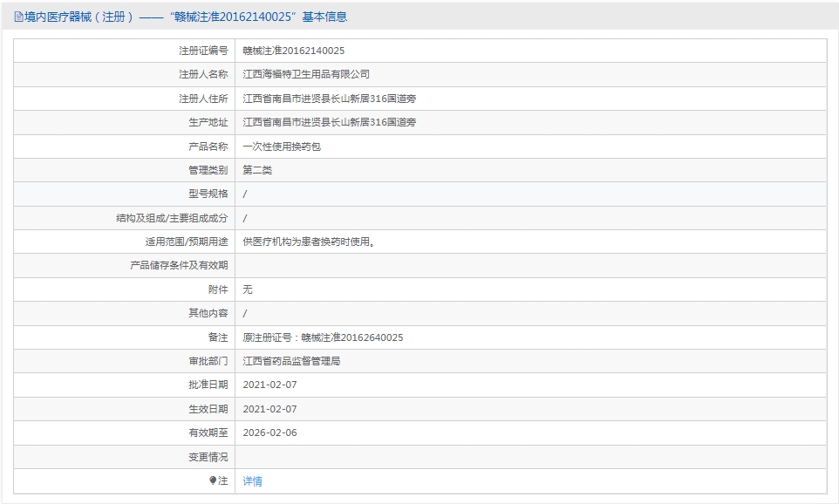The width and height of the screenshot is (839, 504).
Task: Click the document icon in header title
Action: [x=18, y=17]
